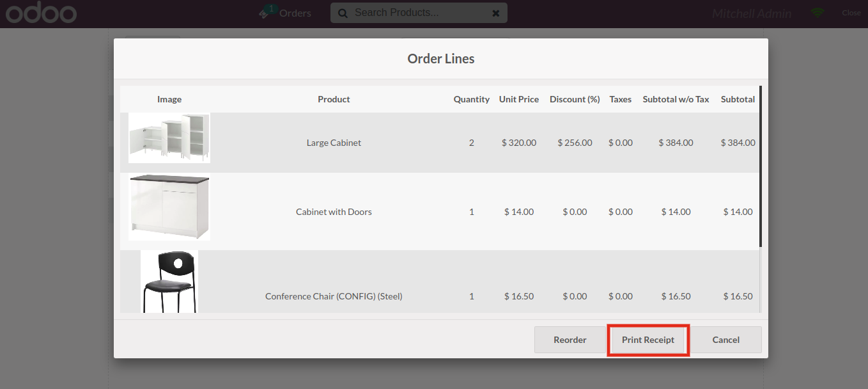Select the Large Cabinet product name
Image resolution: width=868 pixels, height=389 pixels.
click(334, 143)
